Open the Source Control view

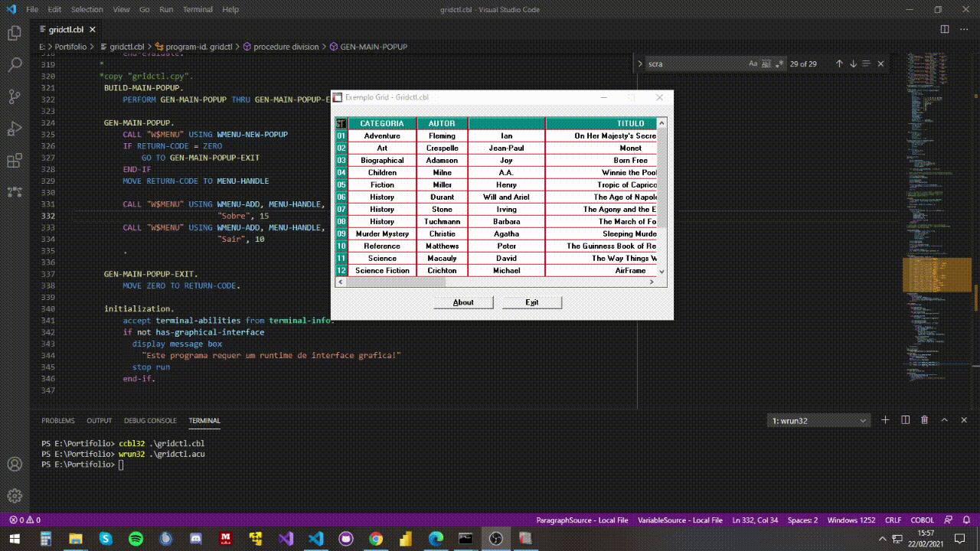(15, 96)
